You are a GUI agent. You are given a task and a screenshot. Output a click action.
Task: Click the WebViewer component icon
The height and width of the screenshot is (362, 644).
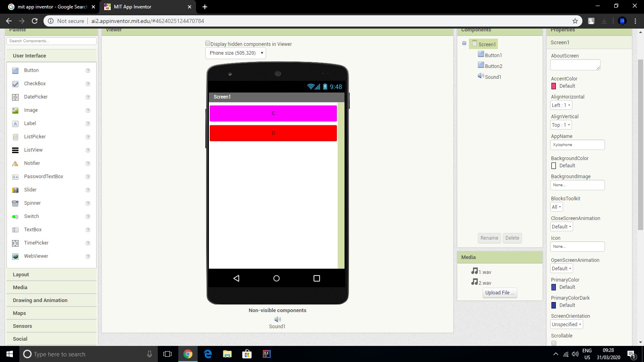click(x=15, y=256)
